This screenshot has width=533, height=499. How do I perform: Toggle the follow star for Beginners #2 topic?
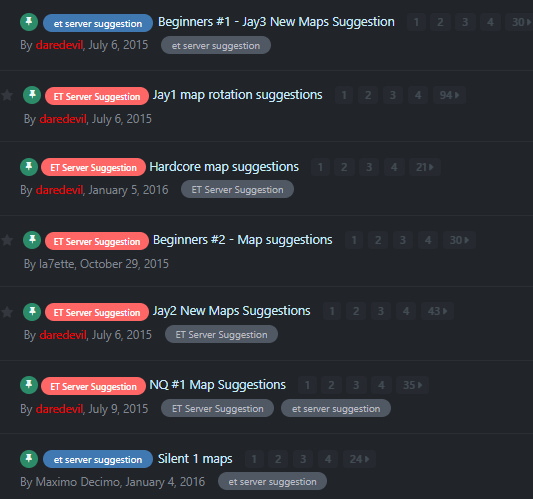[x=7, y=240]
